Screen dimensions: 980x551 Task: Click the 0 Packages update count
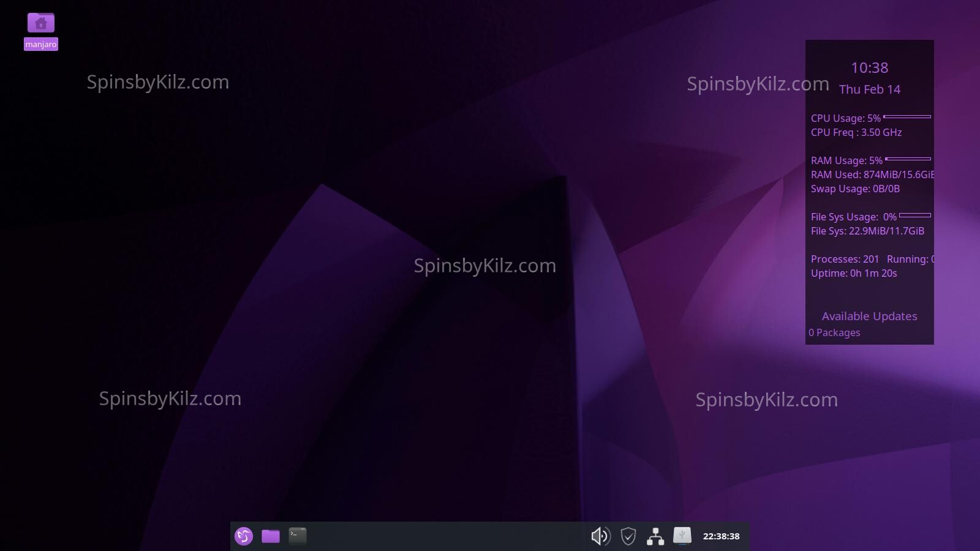[834, 332]
